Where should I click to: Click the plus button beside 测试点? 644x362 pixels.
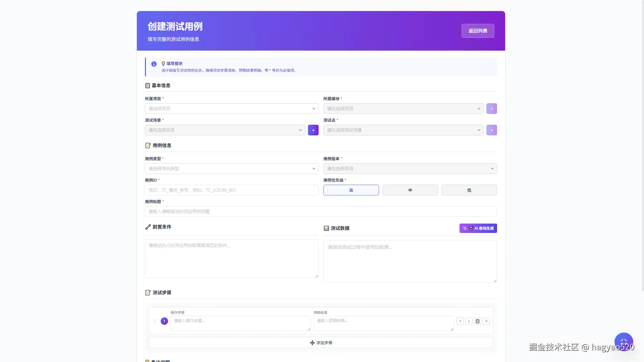pos(491,130)
